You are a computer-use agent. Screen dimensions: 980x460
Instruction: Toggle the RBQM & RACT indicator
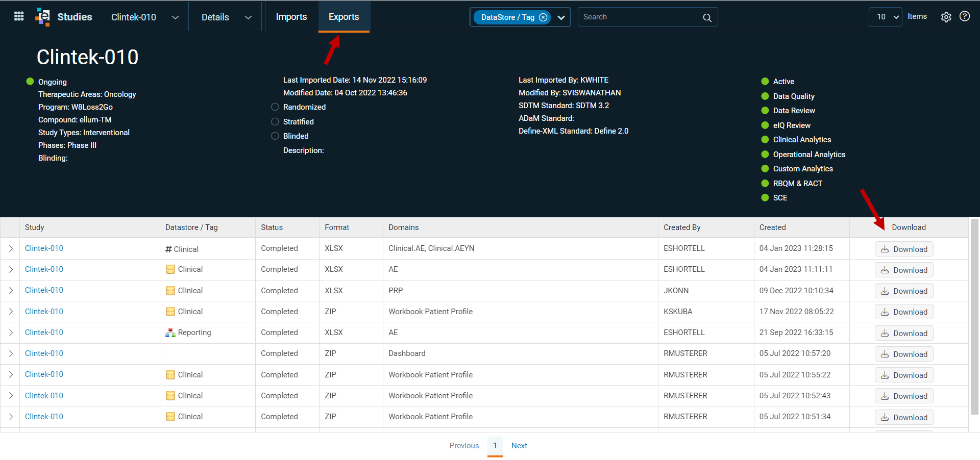pyautogui.click(x=765, y=184)
